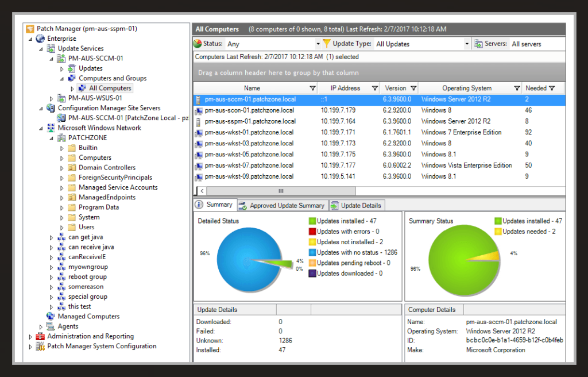Open the filter on the Version column

coord(412,87)
